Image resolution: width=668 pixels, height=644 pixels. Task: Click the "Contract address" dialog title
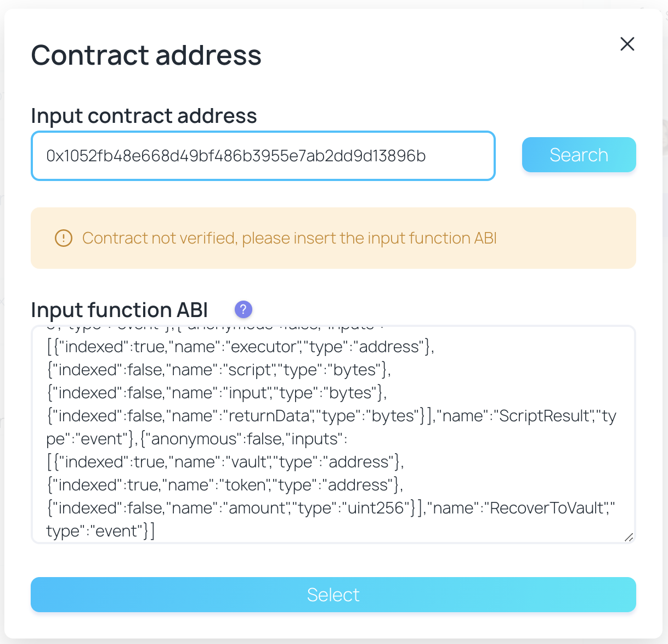146,55
